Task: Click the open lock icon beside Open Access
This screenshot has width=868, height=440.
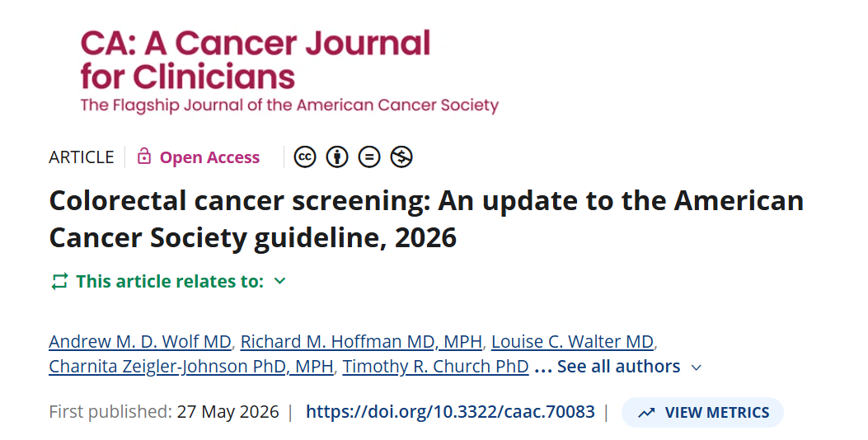Action: [x=144, y=157]
